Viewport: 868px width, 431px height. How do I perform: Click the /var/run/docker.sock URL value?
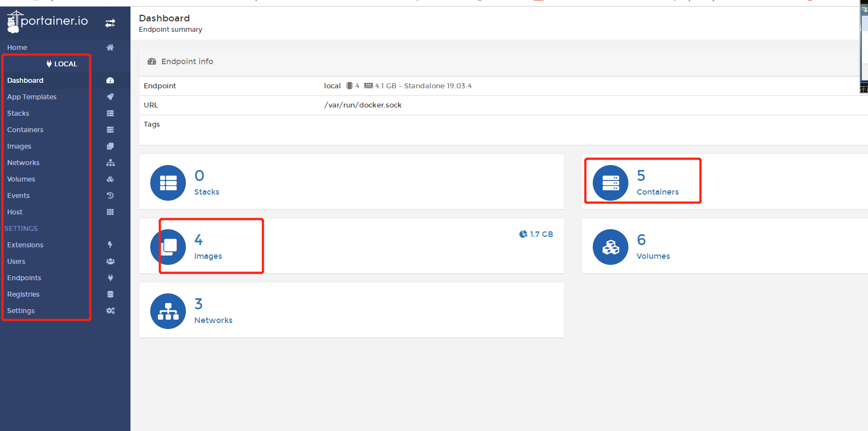(x=363, y=105)
